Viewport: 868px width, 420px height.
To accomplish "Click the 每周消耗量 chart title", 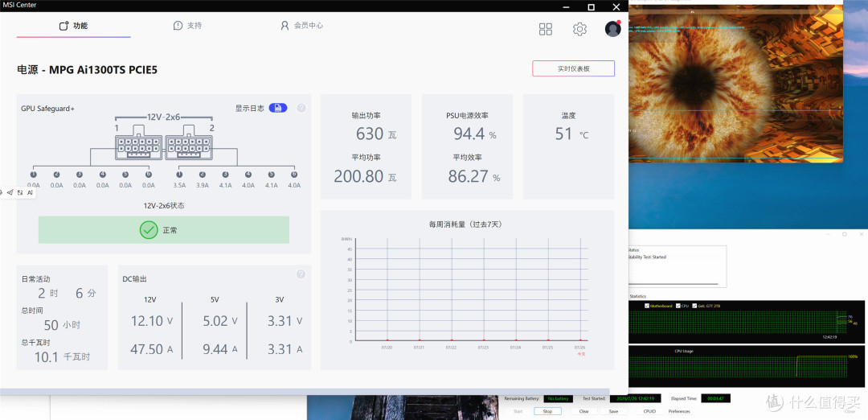I will 465,224.
